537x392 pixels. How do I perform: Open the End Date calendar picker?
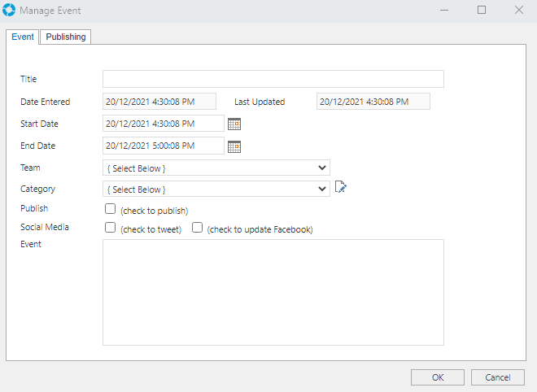click(x=234, y=147)
